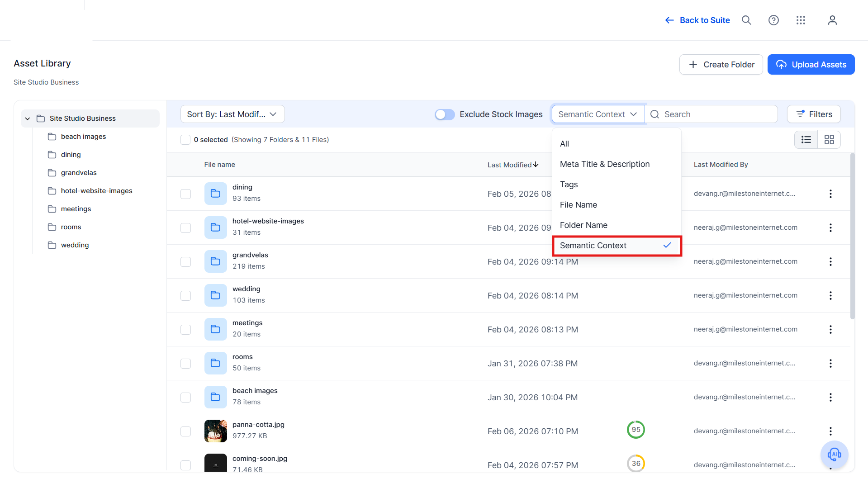Open the search icon in top header
868x488 pixels.
coord(746,20)
